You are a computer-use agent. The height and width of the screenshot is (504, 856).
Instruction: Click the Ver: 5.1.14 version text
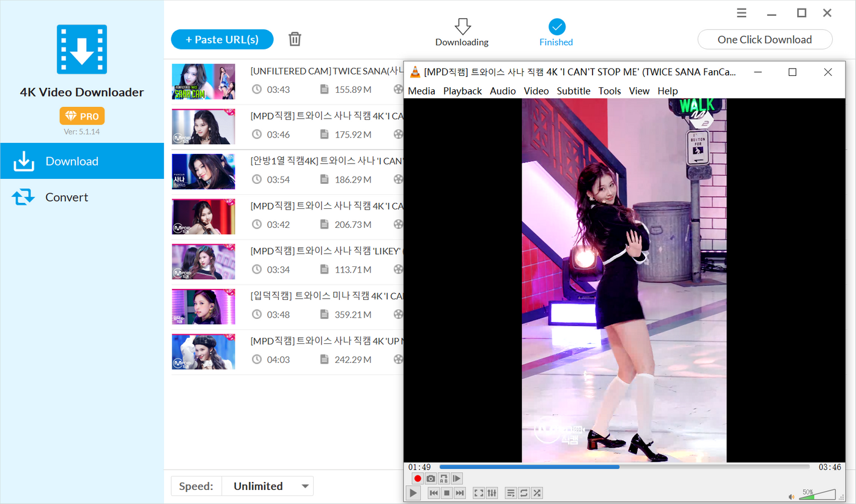82,131
